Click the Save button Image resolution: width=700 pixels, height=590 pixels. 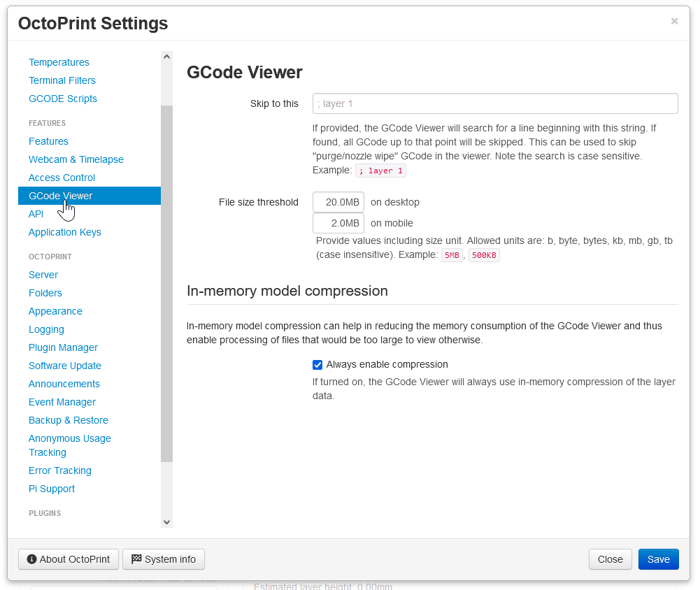[x=658, y=559]
